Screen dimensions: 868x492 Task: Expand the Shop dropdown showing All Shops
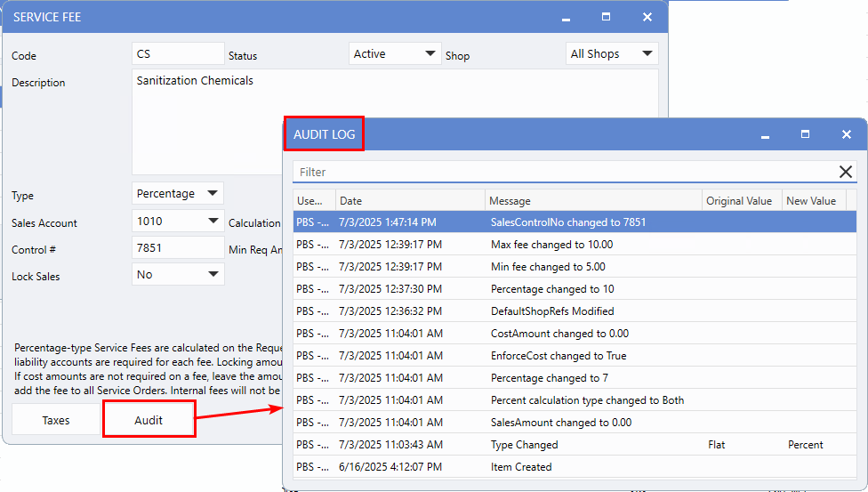(612, 54)
